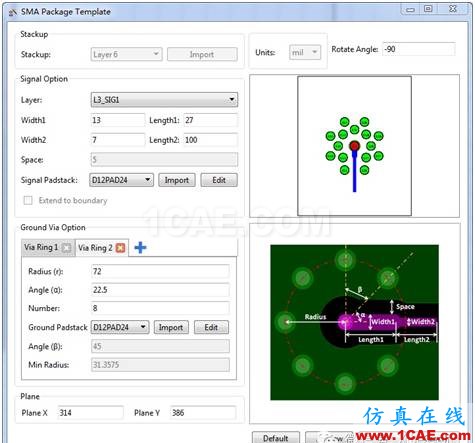475x443 pixels.
Task: Click Edit next to Ground Padstack
Action: pos(211,327)
